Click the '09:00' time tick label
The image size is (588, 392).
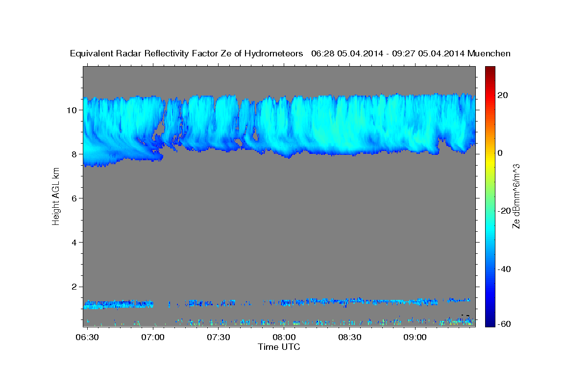[x=415, y=337]
